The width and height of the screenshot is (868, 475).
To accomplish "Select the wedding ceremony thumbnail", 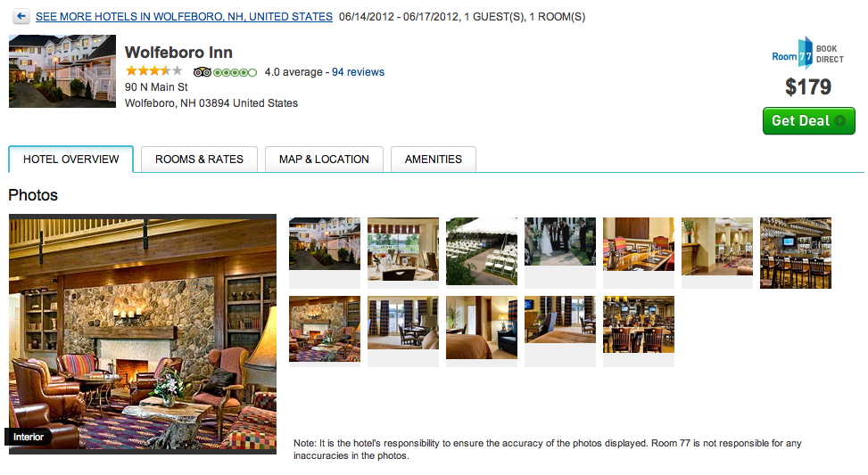I will click(x=560, y=242).
